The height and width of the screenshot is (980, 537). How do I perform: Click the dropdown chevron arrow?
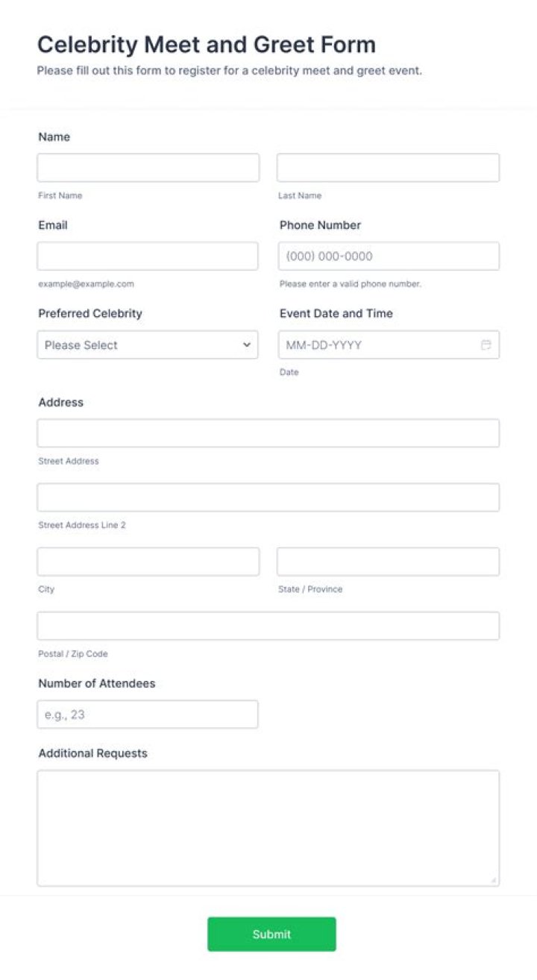(x=247, y=345)
